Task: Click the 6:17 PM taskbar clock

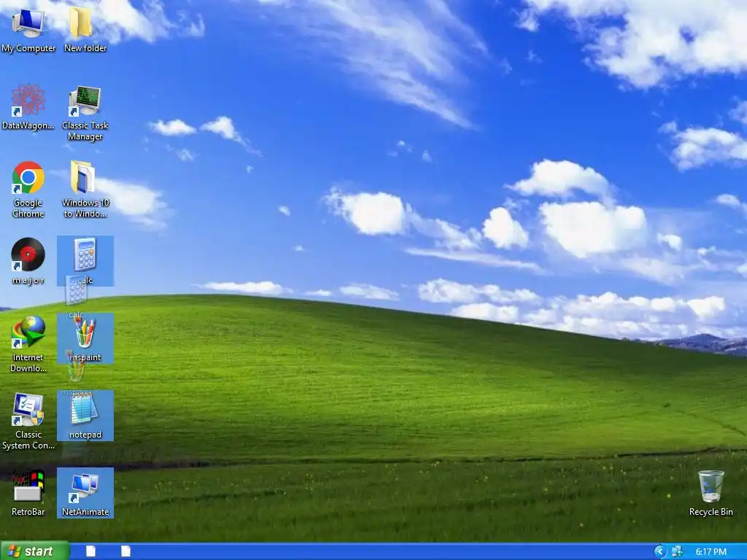Action: click(x=711, y=552)
